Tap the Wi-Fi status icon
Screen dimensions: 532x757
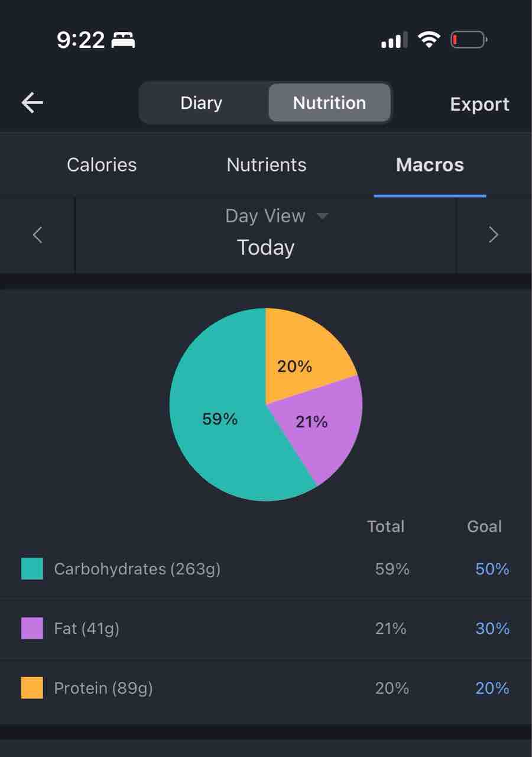coord(429,40)
